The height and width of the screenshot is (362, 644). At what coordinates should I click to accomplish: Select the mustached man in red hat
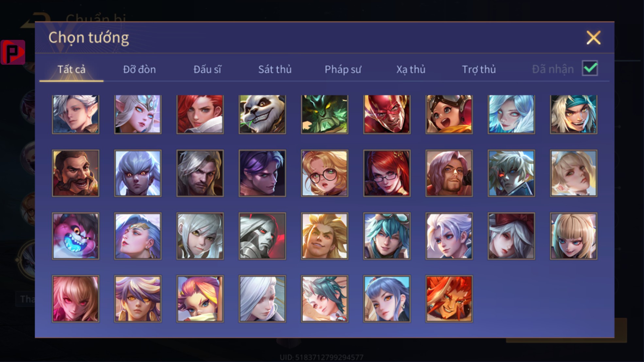click(75, 173)
